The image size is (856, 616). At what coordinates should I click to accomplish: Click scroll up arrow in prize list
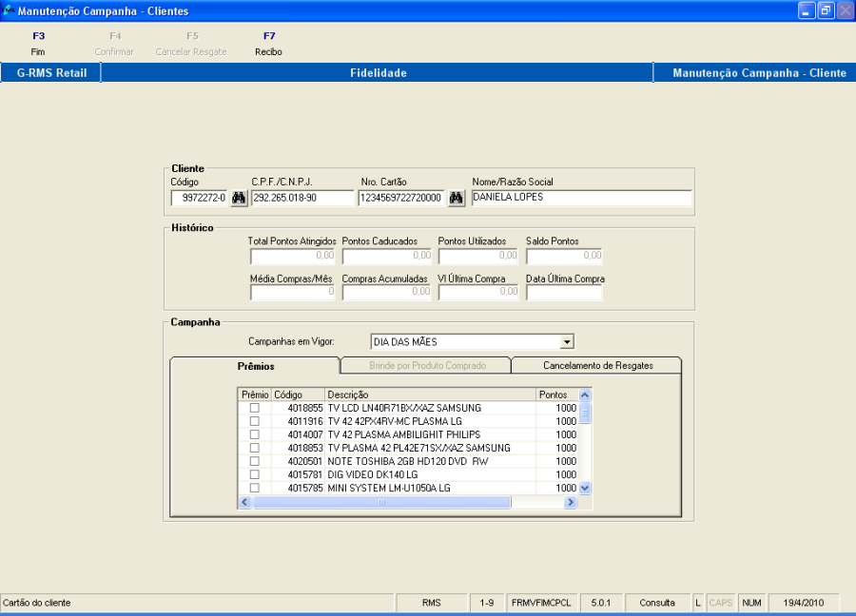585,395
